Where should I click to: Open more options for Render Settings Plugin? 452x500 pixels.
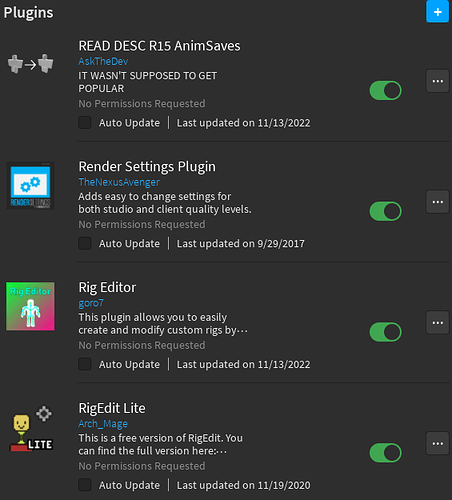pyautogui.click(x=437, y=202)
